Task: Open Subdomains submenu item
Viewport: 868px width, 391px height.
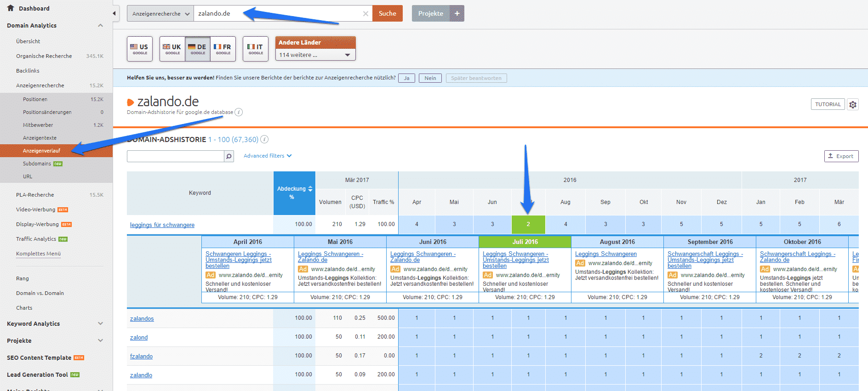Action: tap(37, 164)
